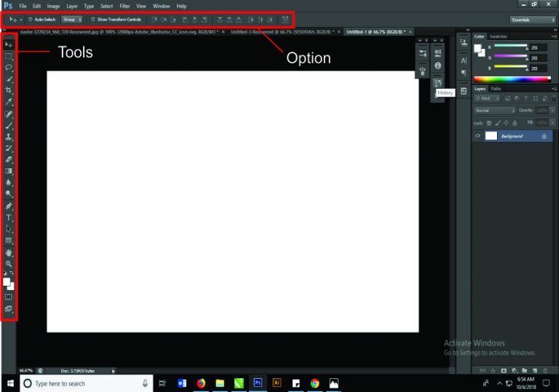
Task: Enable the Auto Select checkbox
Action: pos(31,20)
